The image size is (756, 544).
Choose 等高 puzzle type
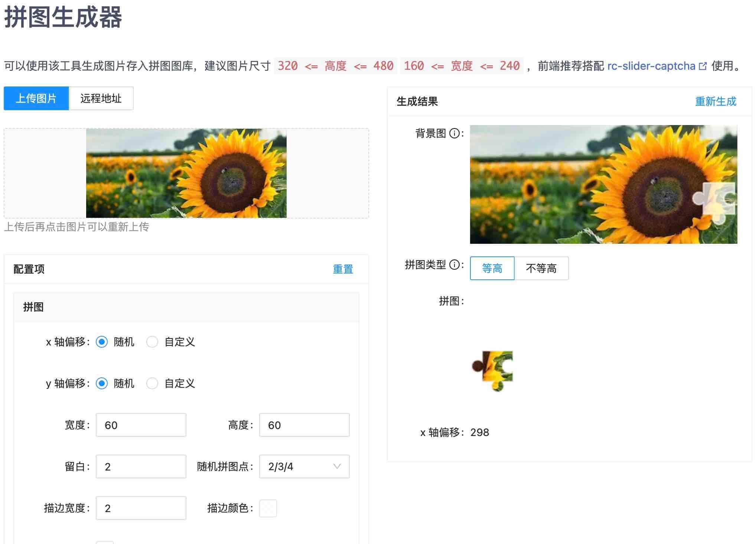pos(492,268)
